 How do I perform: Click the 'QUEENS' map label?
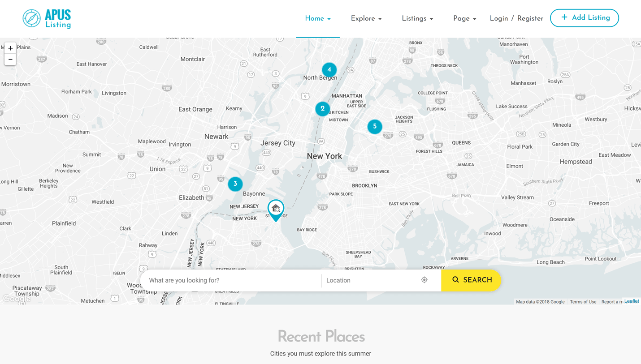[x=461, y=143]
